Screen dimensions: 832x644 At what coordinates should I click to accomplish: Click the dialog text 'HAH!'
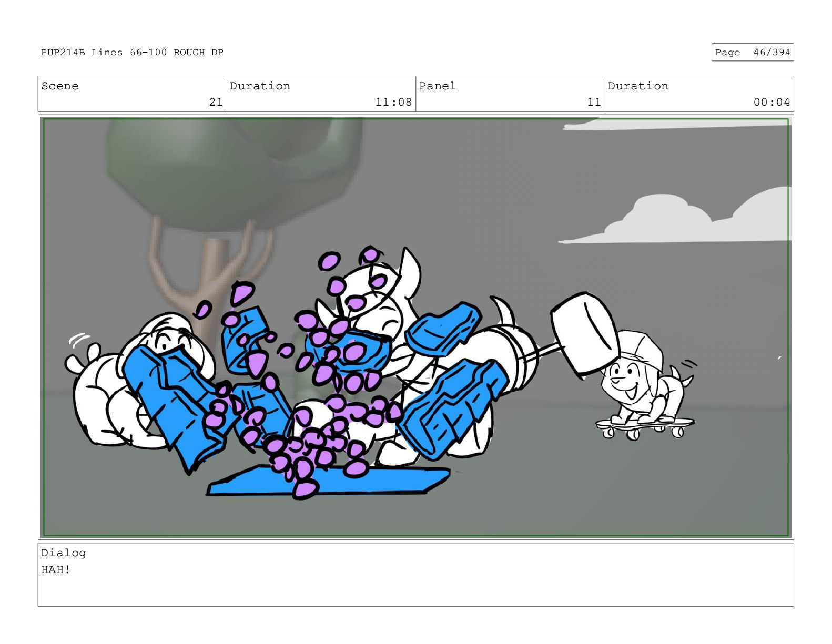[x=56, y=569]
